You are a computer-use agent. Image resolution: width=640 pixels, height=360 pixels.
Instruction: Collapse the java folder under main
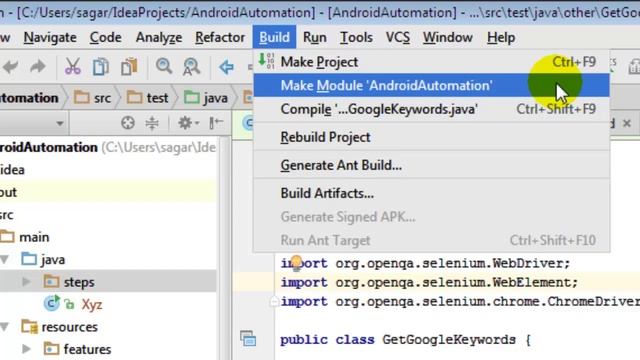tap(5, 259)
